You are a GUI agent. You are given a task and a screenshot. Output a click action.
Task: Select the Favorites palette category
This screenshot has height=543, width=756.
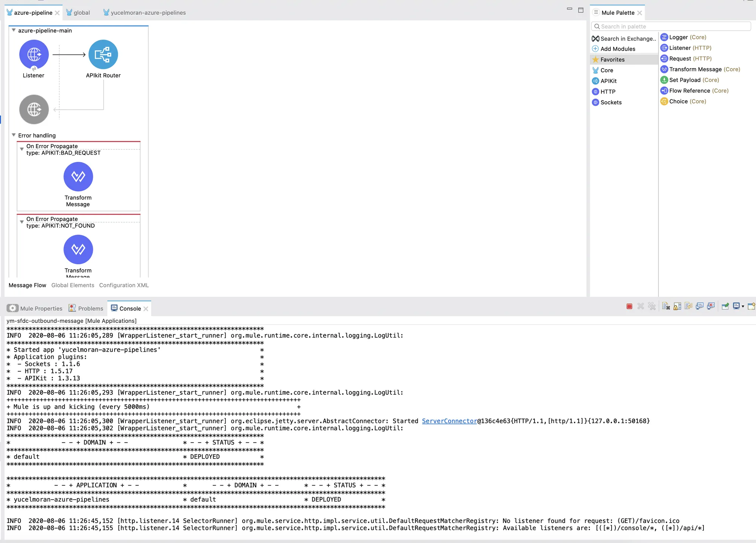(x=624, y=59)
